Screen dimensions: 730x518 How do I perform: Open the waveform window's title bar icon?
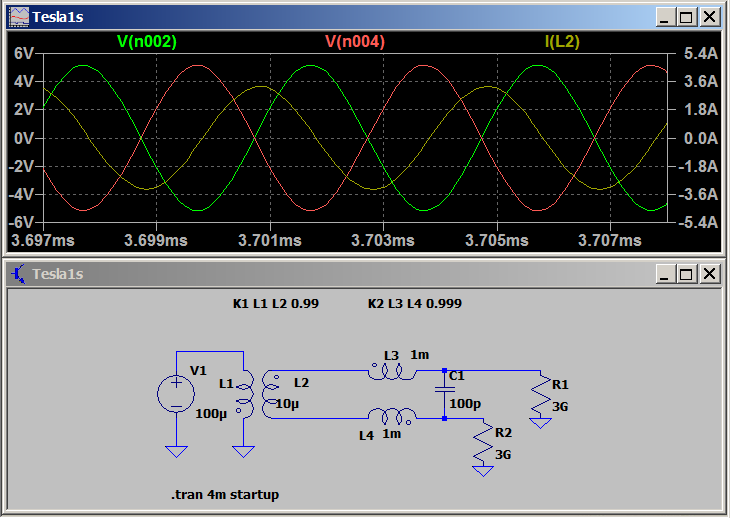click(x=18, y=17)
